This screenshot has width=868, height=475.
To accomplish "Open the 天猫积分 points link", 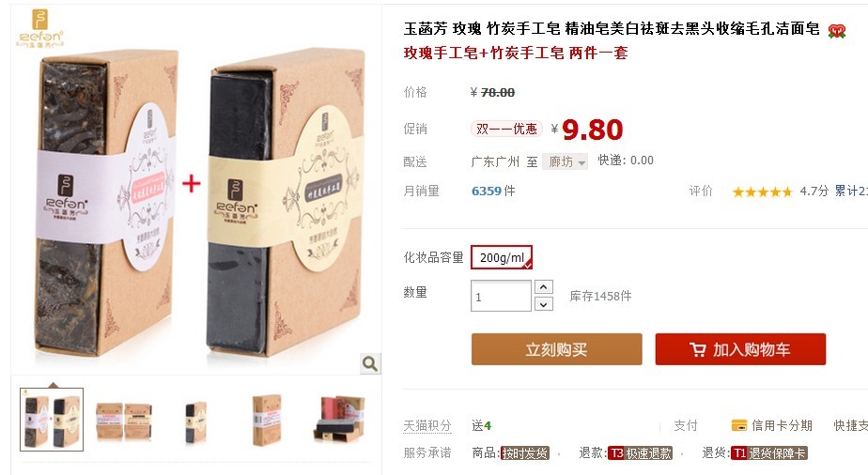I will point(427,426).
